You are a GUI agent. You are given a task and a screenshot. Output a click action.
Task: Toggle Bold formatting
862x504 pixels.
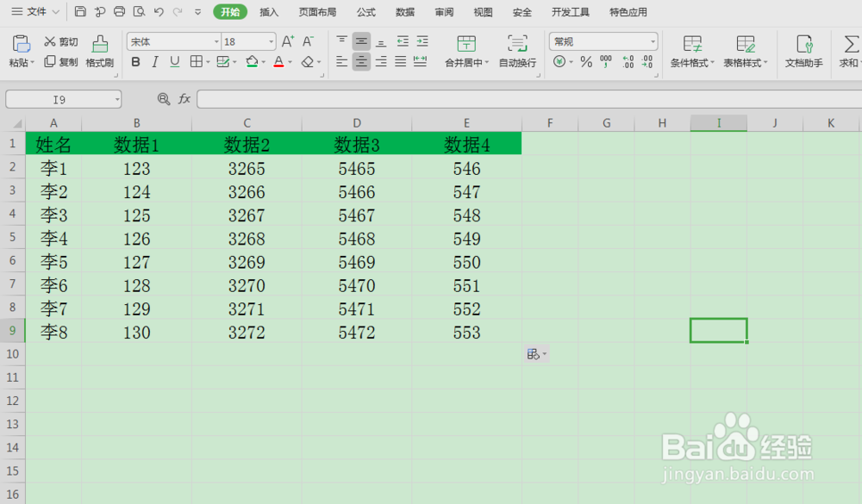[x=135, y=62]
